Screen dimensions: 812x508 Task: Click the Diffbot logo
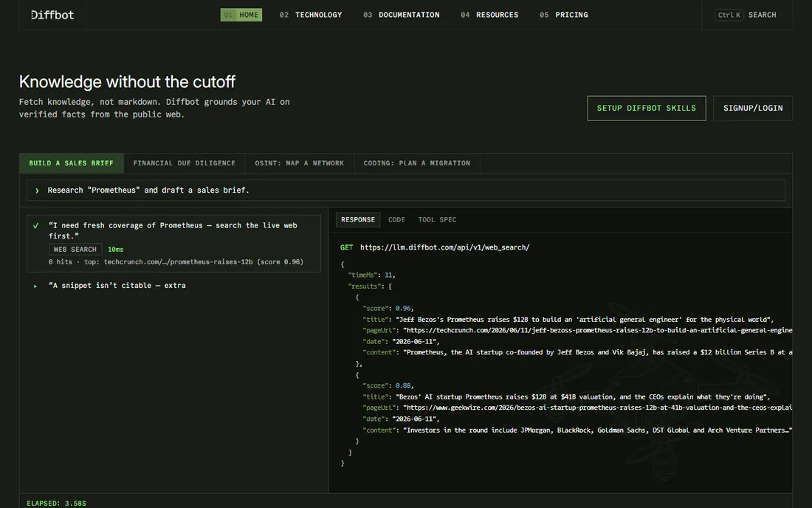pos(52,15)
